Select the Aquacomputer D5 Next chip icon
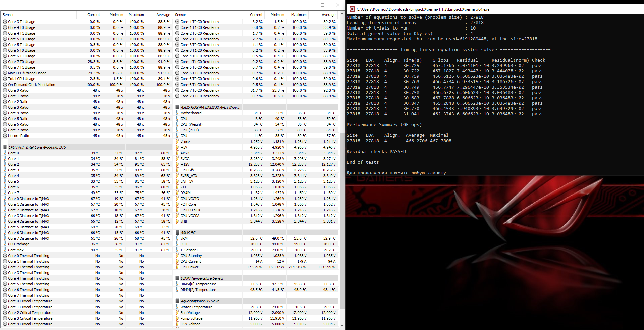Image resolution: width=644 pixels, height=330 pixels. [177, 301]
